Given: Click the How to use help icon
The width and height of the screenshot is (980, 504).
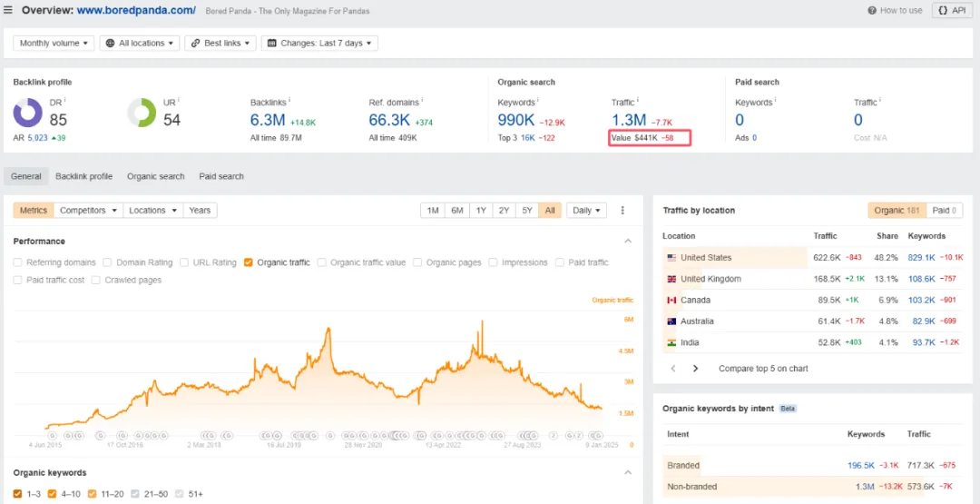Looking at the screenshot, I should coord(873,10).
